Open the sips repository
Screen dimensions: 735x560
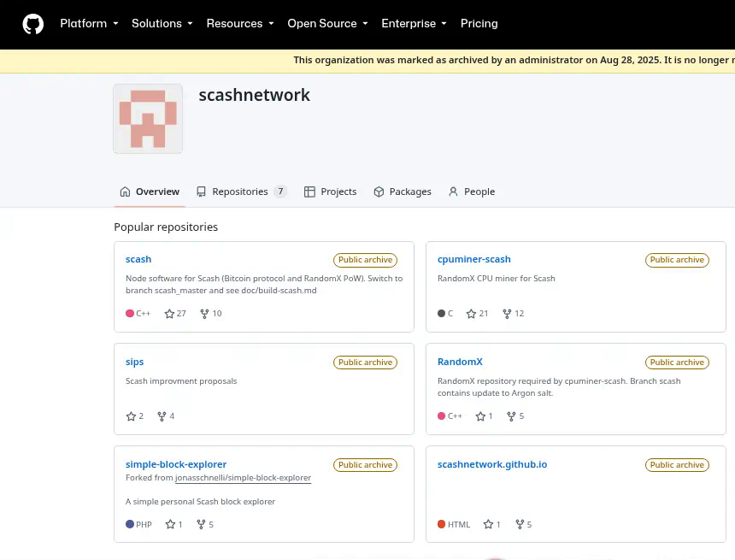coord(134,362)
